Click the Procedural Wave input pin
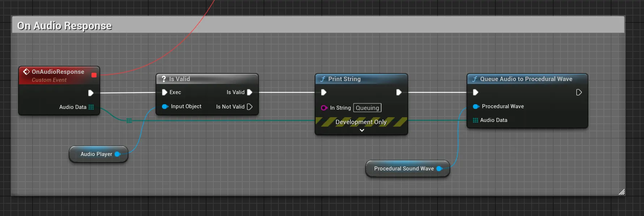The image size is (644, 216). [x=476, y=106]
